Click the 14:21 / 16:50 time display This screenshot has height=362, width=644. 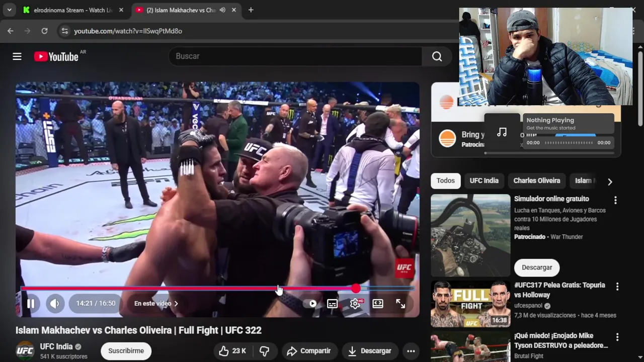pyautogui.click(x=96, y=304)
